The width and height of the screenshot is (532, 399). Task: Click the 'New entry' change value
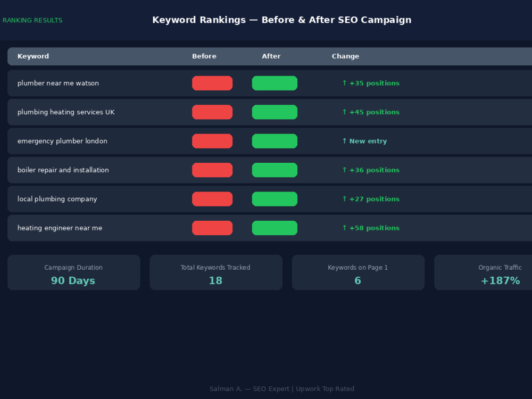(x=364, y=141)
